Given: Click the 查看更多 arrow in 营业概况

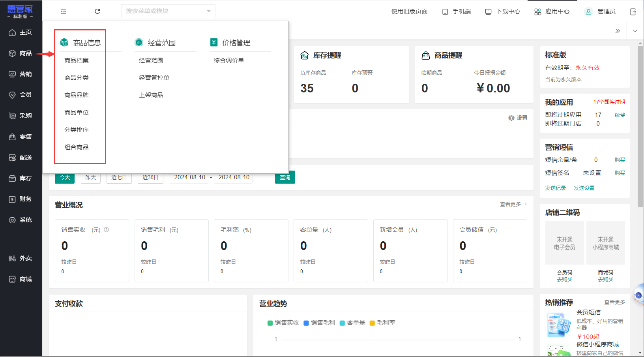Looking at the screenshot, I should coord(526,204).
